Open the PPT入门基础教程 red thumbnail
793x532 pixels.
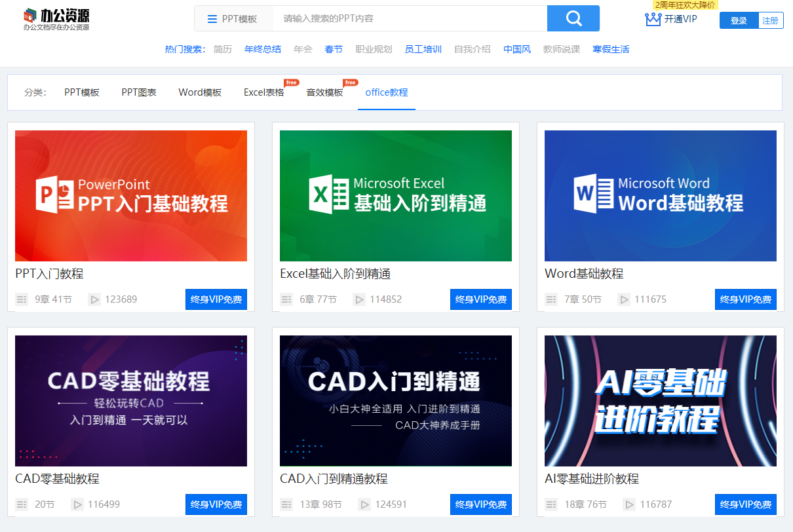pos(131,196)
